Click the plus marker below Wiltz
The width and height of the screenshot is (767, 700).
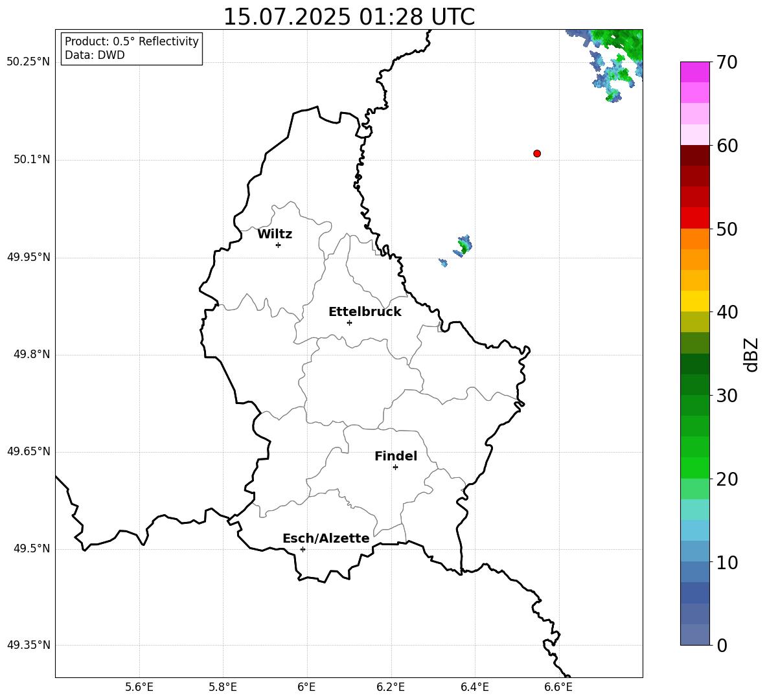click(279, 245)
